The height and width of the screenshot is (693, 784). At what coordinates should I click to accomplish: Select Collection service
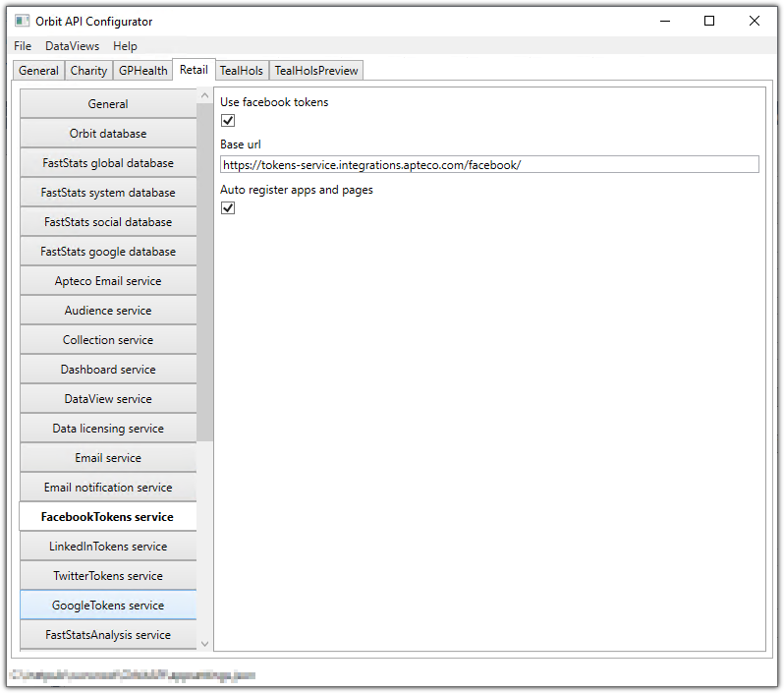(x=108, y=340)
